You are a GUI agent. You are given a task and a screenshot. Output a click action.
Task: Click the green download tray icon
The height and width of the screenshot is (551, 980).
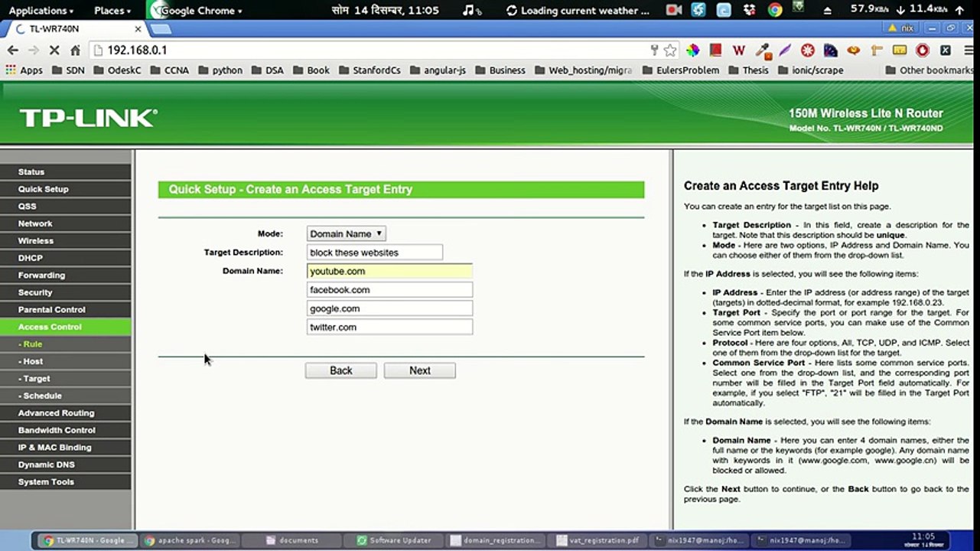pos(799,8)
